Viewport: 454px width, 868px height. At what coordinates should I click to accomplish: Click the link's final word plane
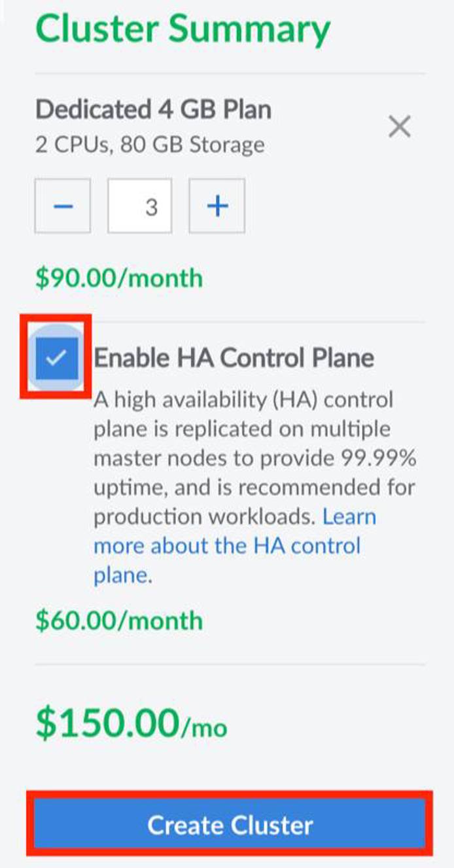121,575
